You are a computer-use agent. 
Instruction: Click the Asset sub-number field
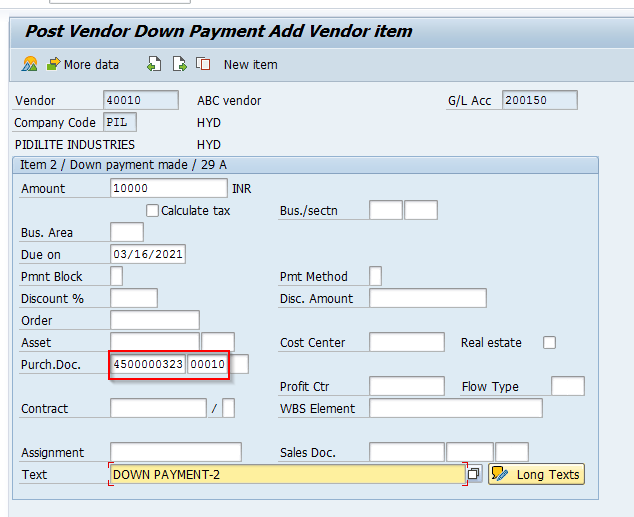coord(218,342)
